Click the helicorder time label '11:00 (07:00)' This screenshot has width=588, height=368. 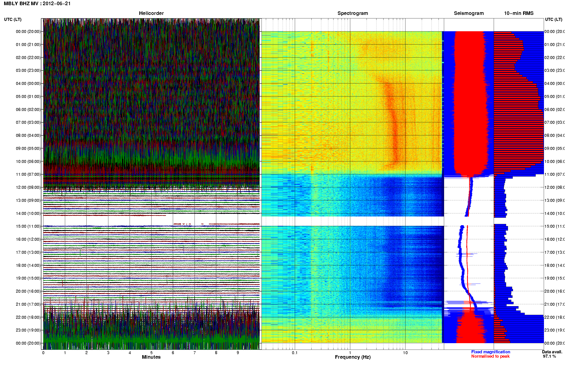[x=28, y=174]
